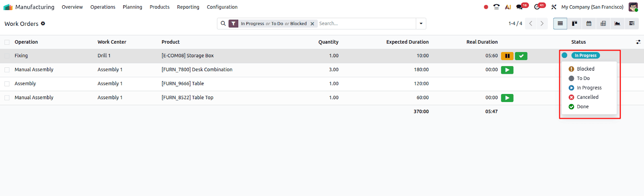Viewport: 644px width, 196px height.
Task: Open the Graph view
Action: click(617, 23)
